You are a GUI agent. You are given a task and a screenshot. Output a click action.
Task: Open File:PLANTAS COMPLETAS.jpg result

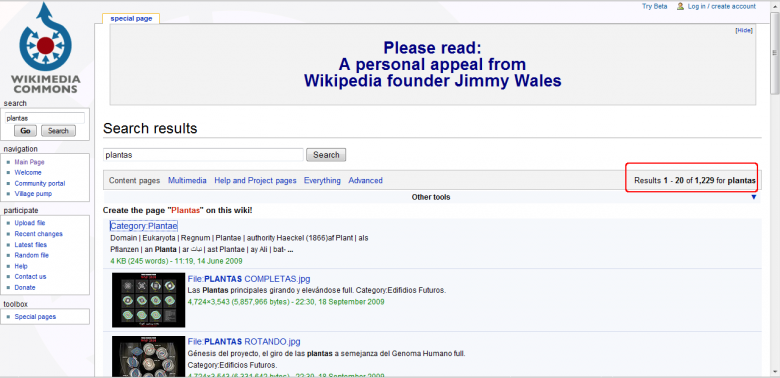click(249, 279)
